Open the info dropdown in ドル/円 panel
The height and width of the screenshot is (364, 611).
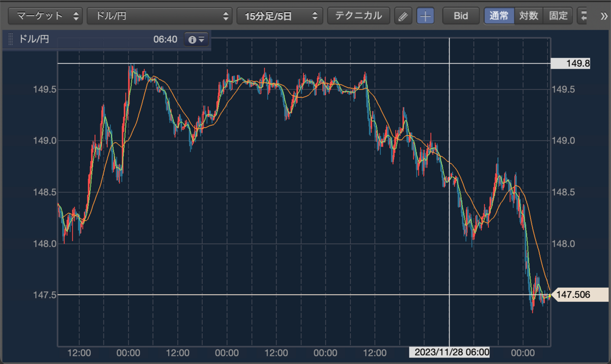coord(196,39)
